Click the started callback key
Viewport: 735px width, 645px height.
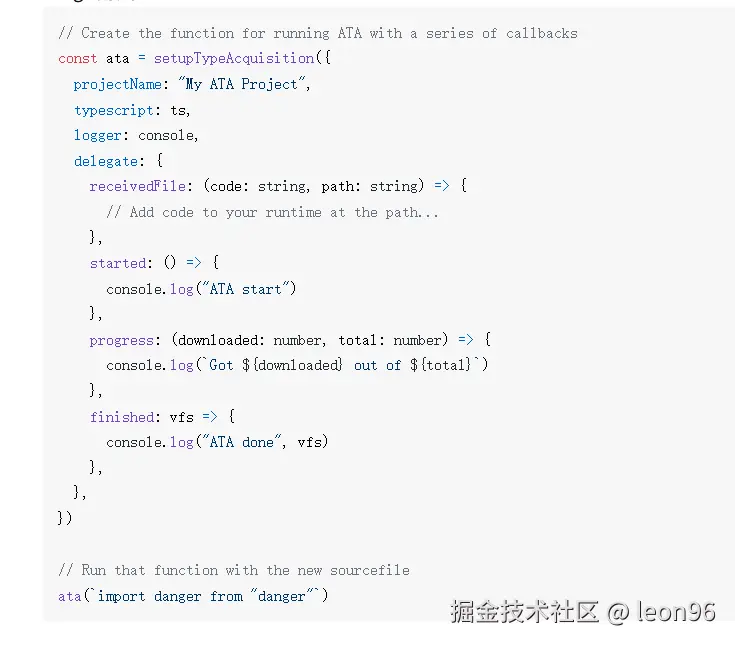click(118, 263)
